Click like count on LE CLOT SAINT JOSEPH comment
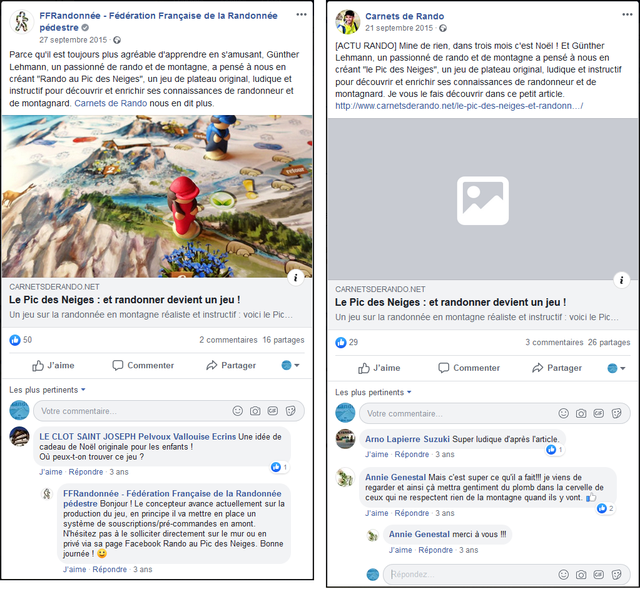The height and width of the screenshot is (589, 640). 280,467
